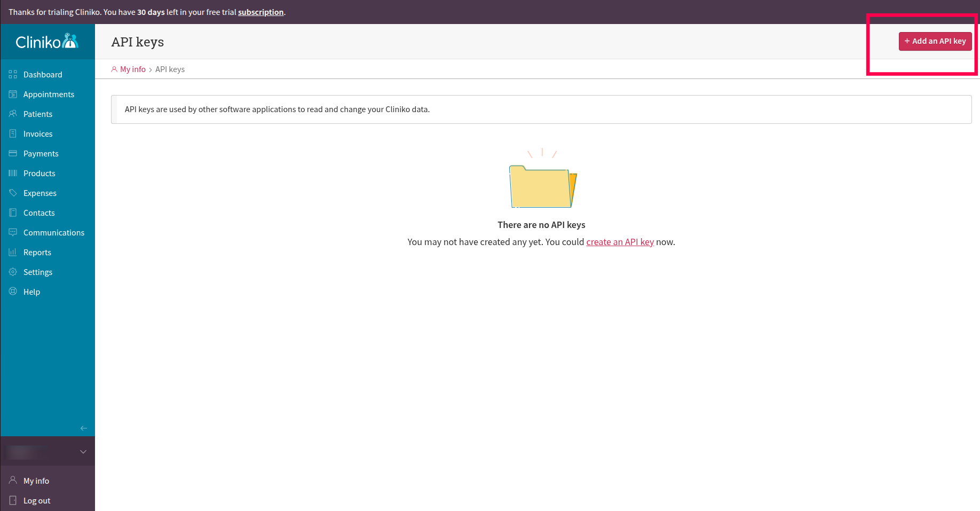This screenshot has height=511, width=980.
Task: Click the Communications chat icon
Action: click(13, 233)
